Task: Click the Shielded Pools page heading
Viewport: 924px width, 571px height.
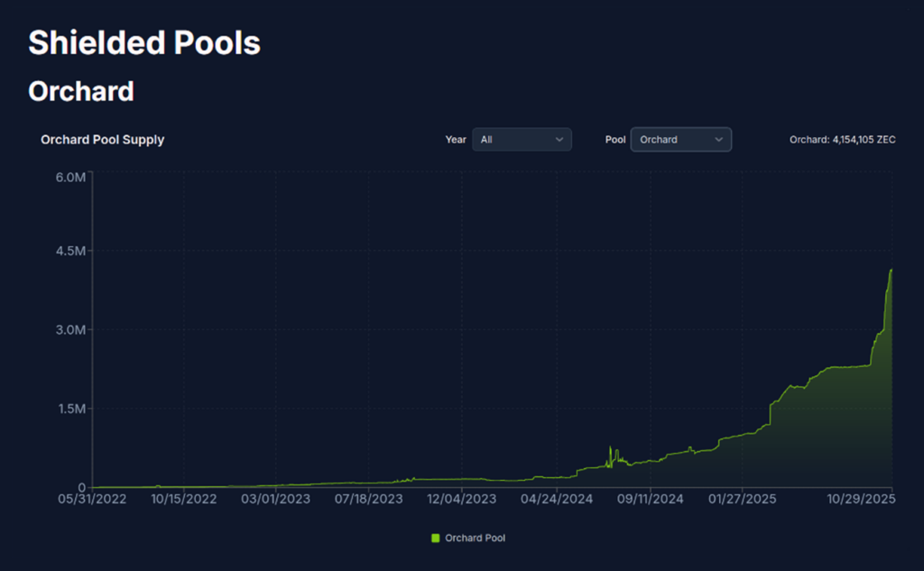Action: click(144, 42)
